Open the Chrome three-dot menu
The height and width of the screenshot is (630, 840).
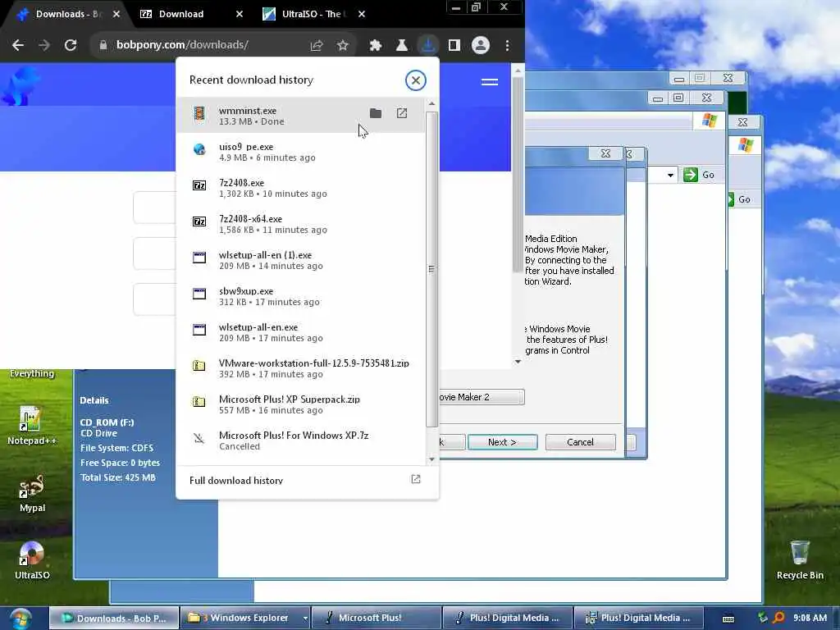pyautogui.click(x=507, y=46)
